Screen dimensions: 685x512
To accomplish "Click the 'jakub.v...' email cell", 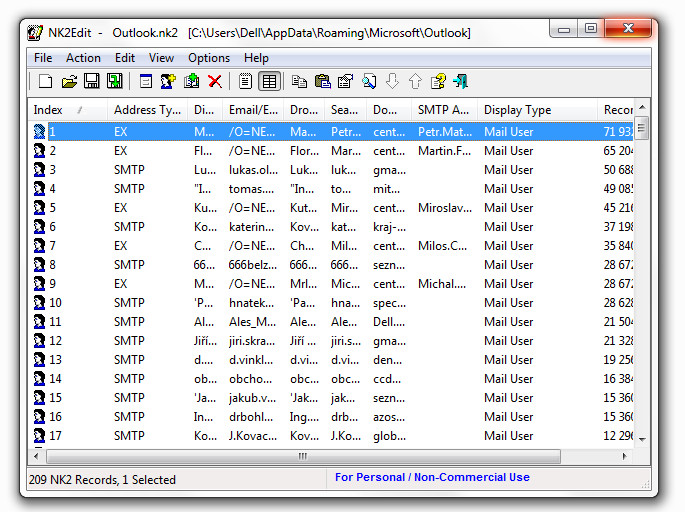I will [x=253, y=398].
